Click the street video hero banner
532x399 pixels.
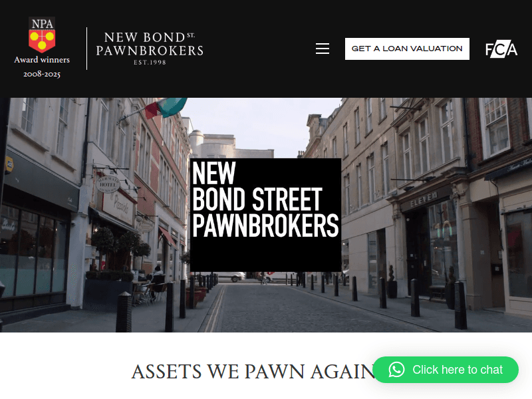[x=266, y=215]
